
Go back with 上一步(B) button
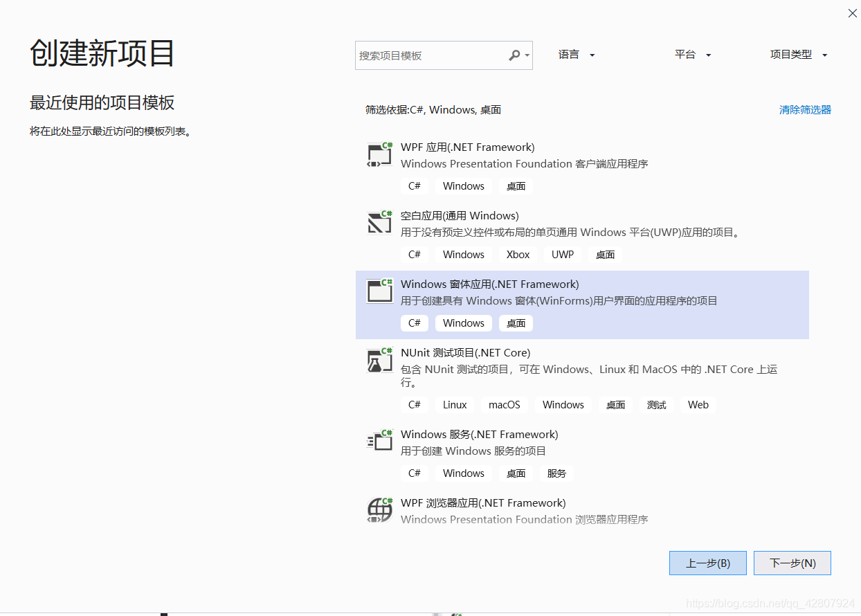tap(708, 563)
